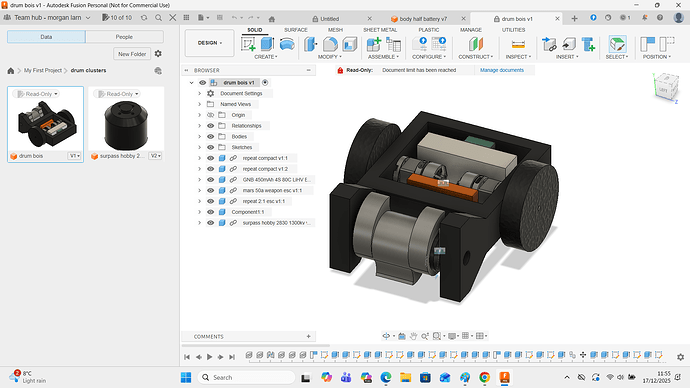This screenshot has height=388, width=690.
Task: Open the data panel folder settings gear
Action: tap(158, 54)
